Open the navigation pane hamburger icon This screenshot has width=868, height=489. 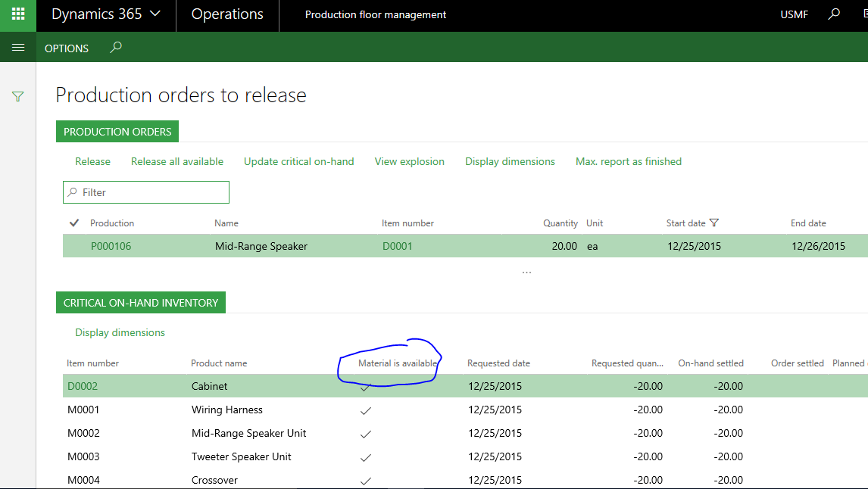[18, 46]
